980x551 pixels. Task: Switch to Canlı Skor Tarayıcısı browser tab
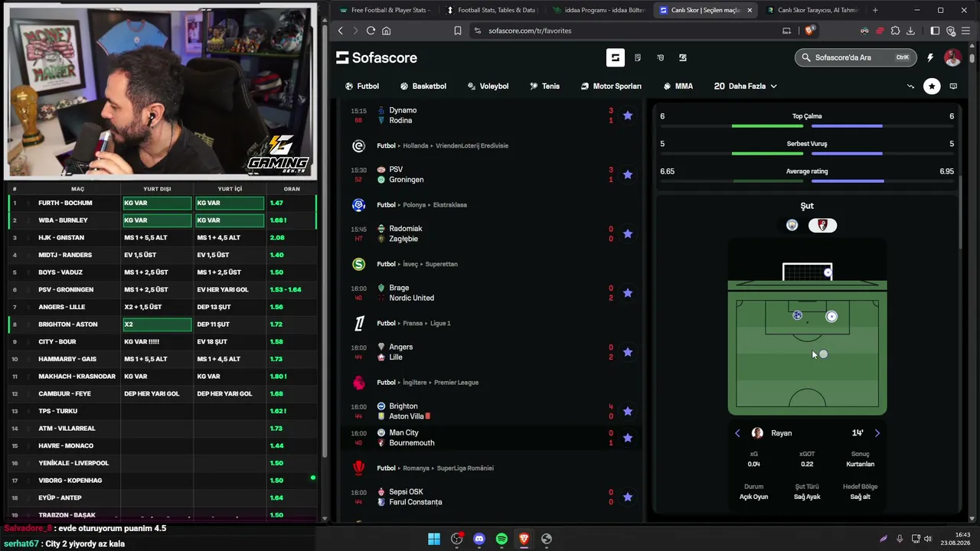click(812, 10)
